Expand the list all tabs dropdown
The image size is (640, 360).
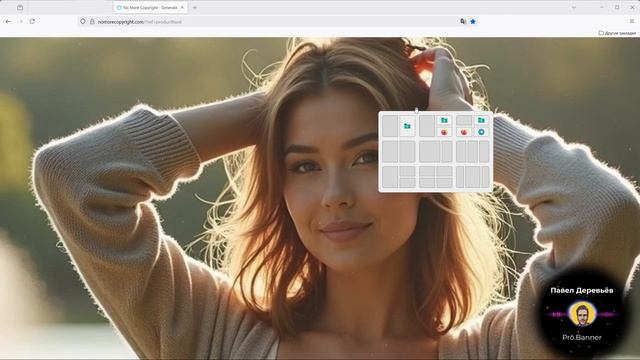point(573,7)
